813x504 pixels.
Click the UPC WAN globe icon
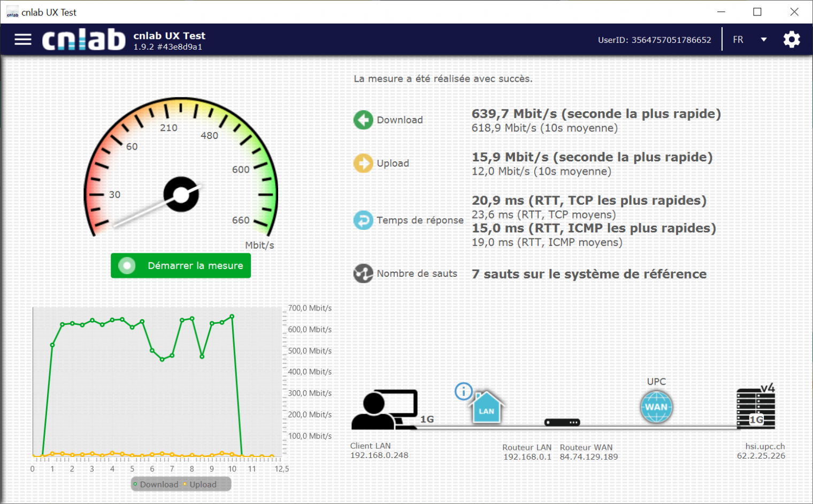click(656, 407)
